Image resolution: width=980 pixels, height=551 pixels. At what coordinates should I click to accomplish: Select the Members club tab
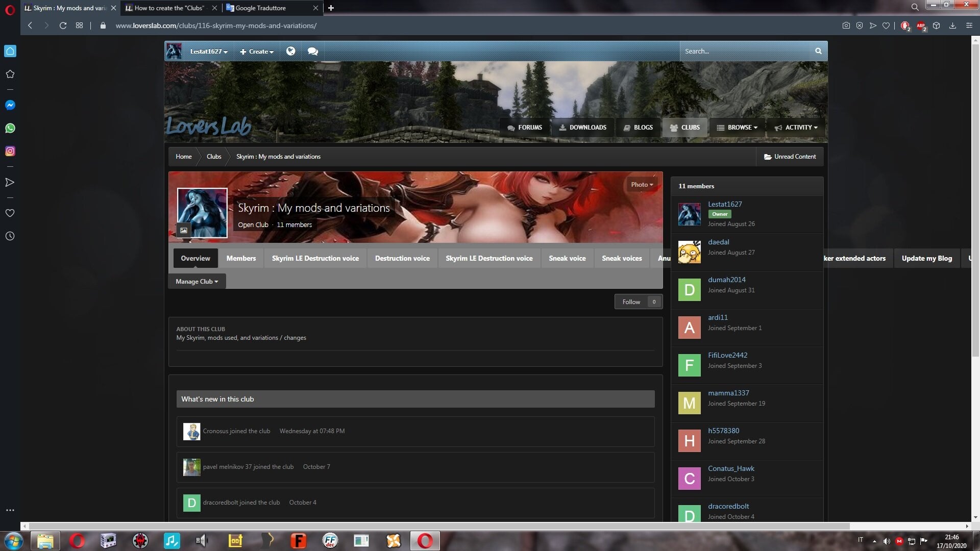pyautogui.click(x=241, y=258)
